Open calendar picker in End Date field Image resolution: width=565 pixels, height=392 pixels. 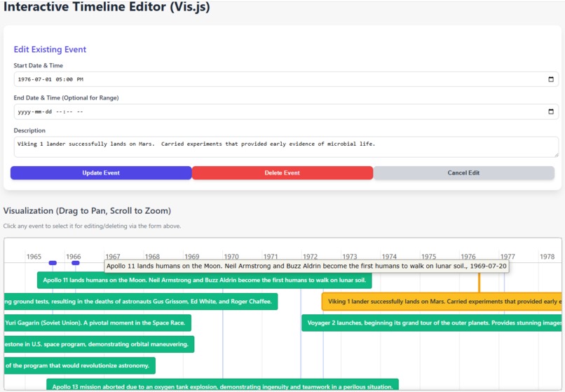550,111
